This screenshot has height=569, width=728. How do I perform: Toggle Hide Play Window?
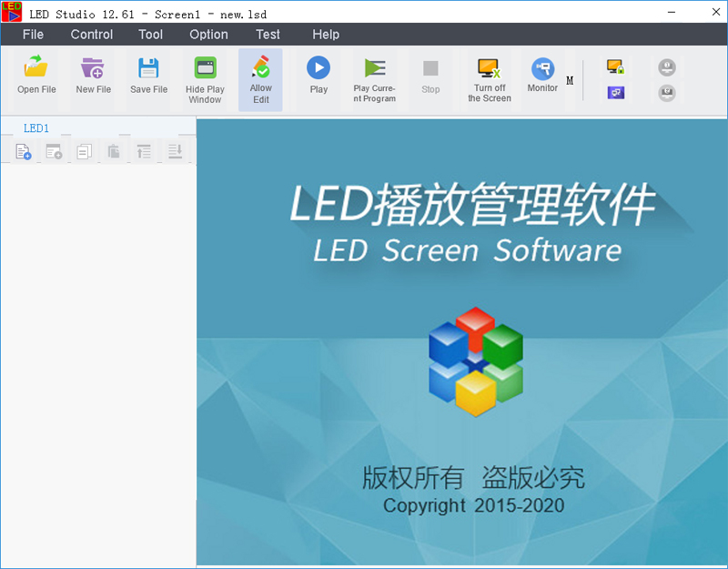205,77
